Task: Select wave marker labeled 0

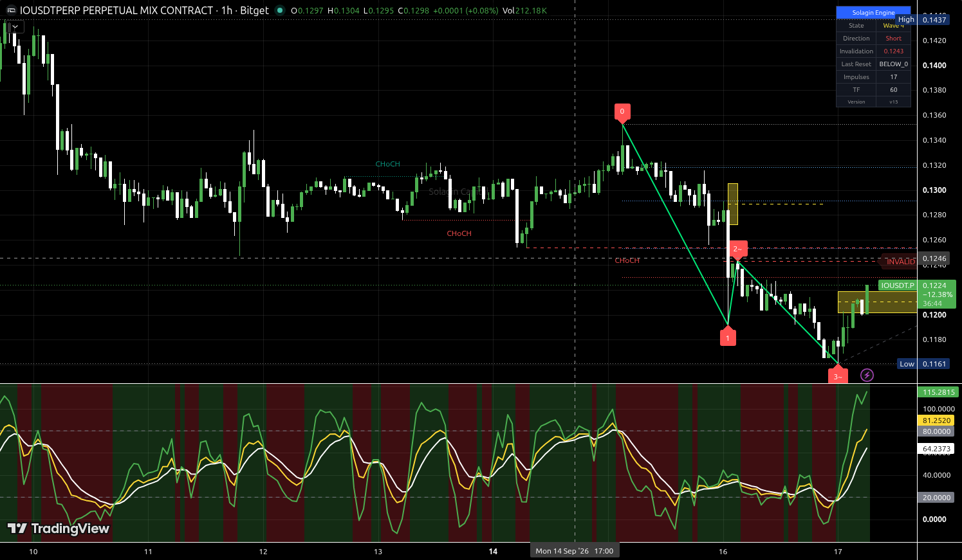Action: [622, 113]
